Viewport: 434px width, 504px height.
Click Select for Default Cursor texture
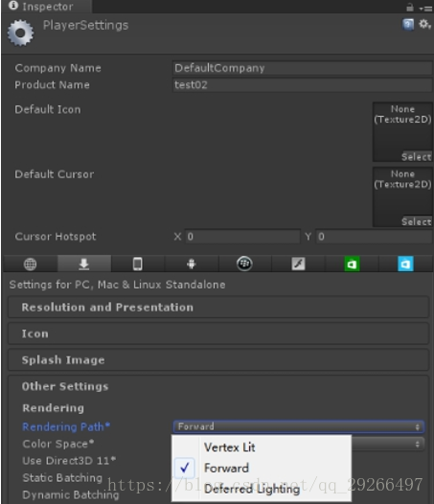(417, 221)
